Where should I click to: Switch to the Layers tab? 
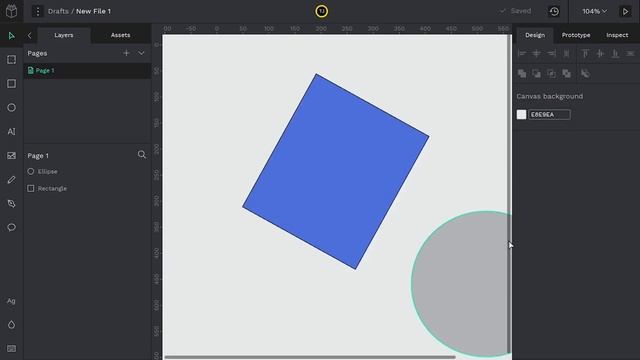pyautogui.click(x=64, y=35)
